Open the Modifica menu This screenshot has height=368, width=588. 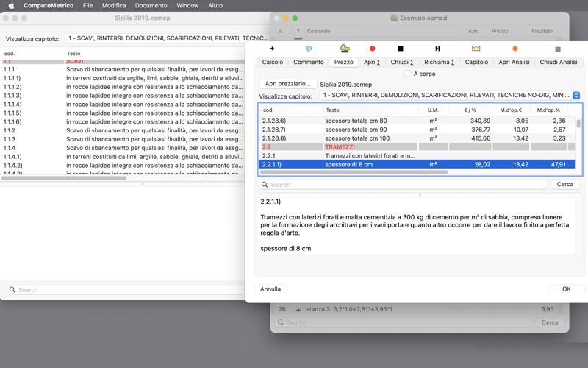pyautogui.click(x=114, y=5)
